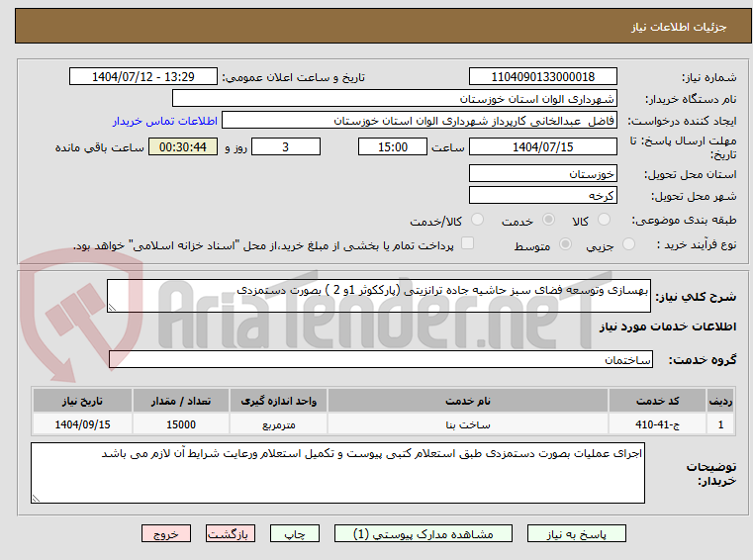
Task: Click the گروه خدمت field ساختمان
Action: 380,360
